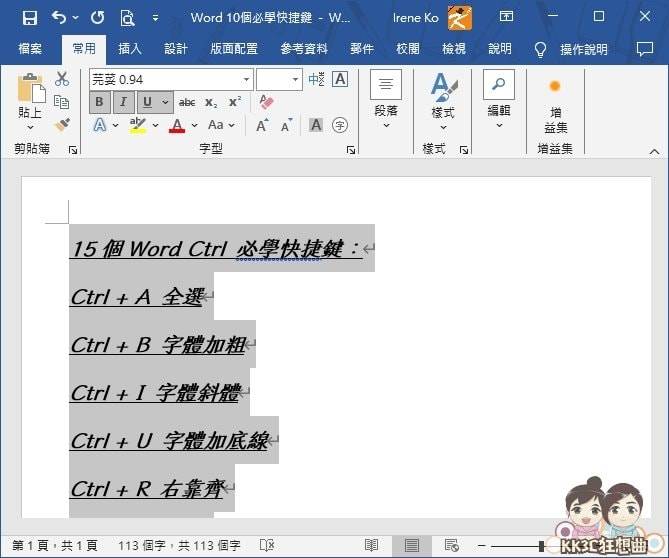Open the undo history dropdown arrow

tap(76, 18)
